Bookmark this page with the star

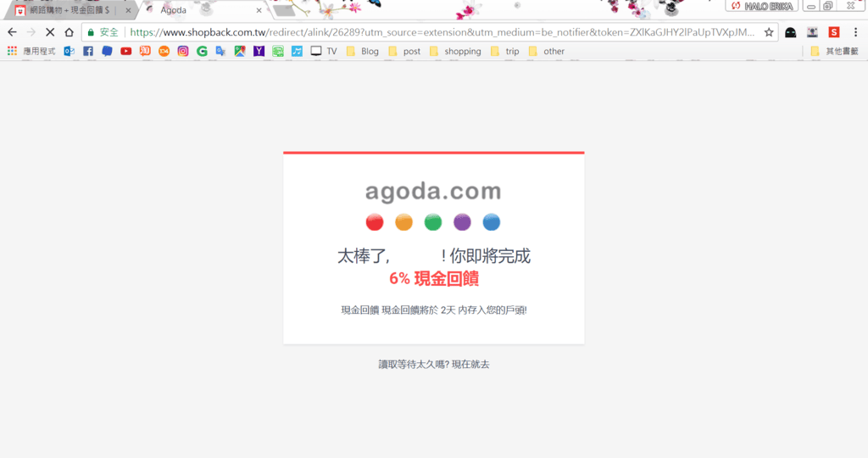[769, 32]
